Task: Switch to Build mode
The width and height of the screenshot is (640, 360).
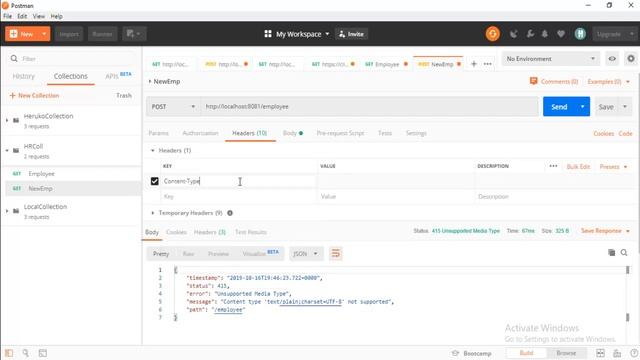Action: [x=527, y=353]
